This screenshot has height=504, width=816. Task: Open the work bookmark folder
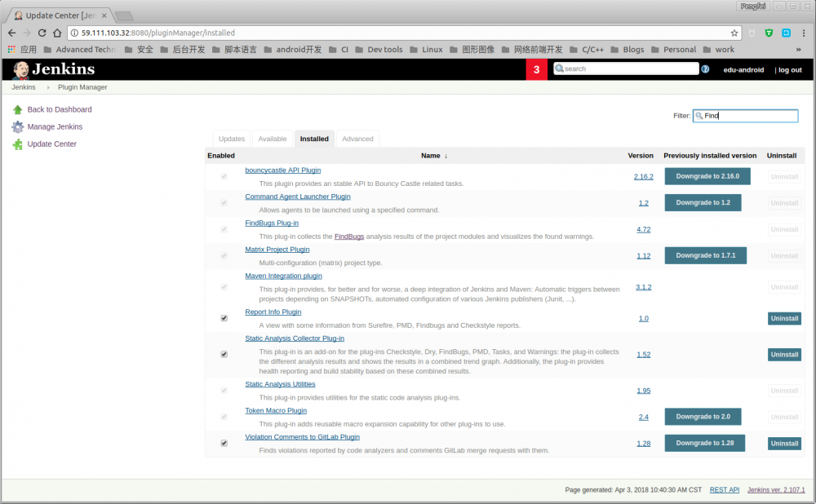[x=719, y=50]
